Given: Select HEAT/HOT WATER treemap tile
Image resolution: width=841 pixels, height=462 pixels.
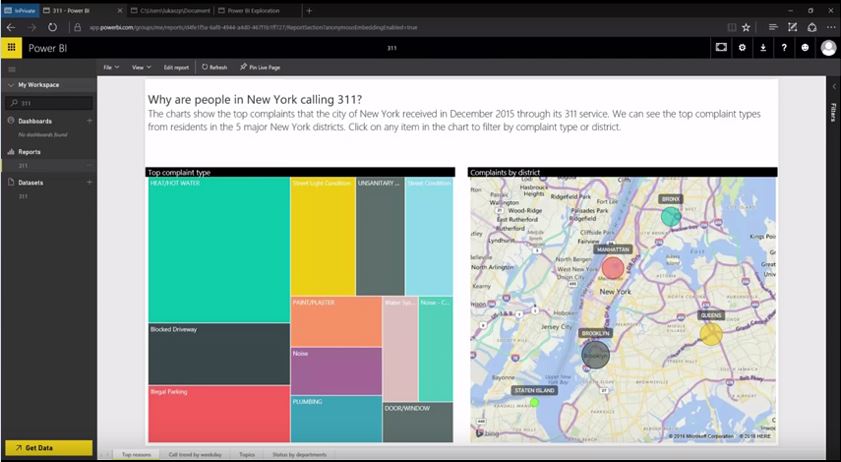Looking at the screenshot, I should [x=219, y=250].
